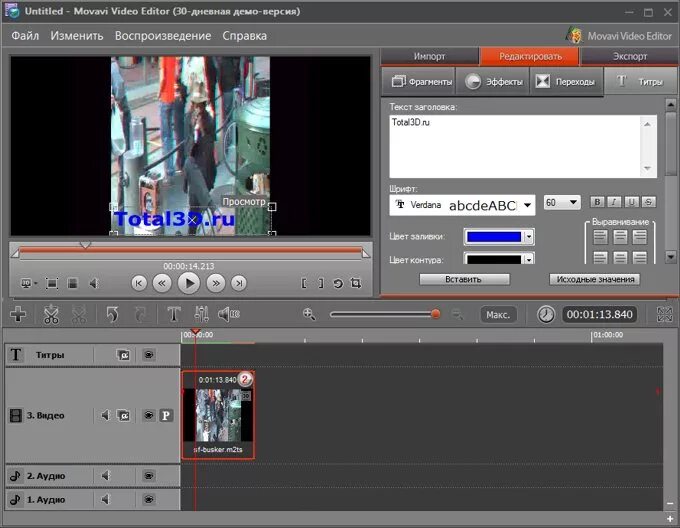Switch to the Импорт tab
Image resolution: width=680 pixels, height=528 pixels.
pyautogui.click(x=429, y=56)
